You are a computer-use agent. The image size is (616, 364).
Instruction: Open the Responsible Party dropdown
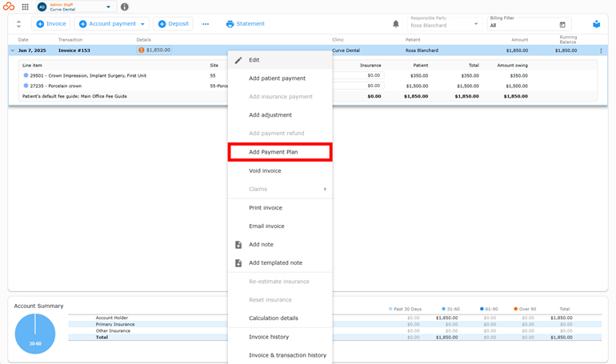[444, 24]
